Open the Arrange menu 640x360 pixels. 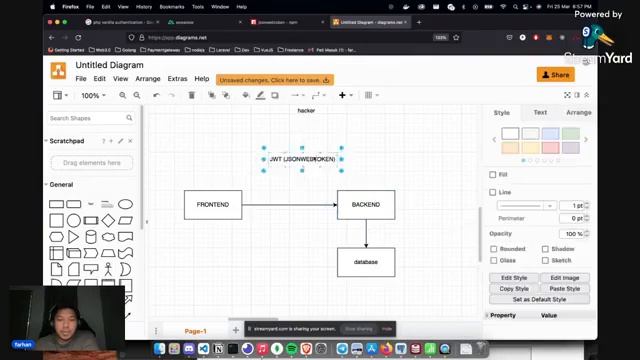148,79
